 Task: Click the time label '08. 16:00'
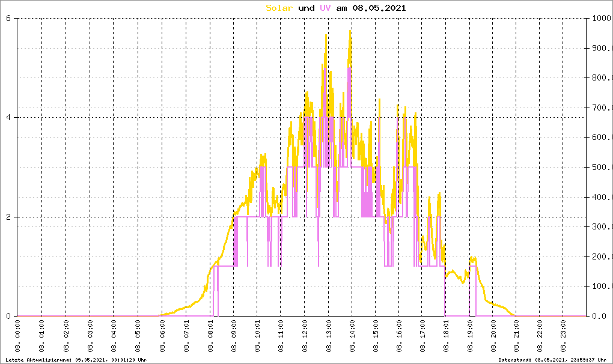coord(399,336)
